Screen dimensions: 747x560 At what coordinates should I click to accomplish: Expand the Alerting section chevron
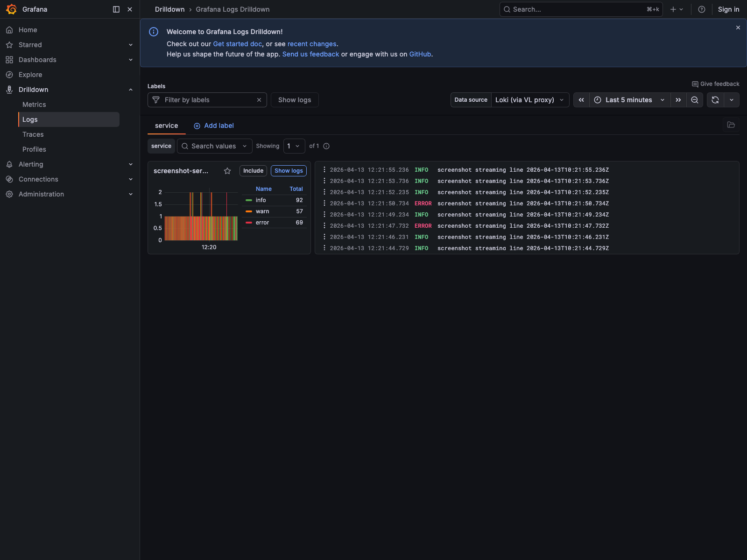pyautogui.click(x=131, y=164)
